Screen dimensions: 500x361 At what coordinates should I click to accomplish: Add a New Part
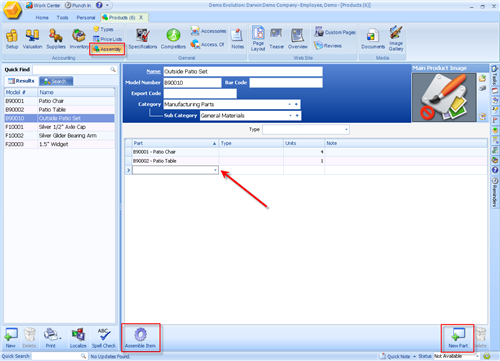click(458, 338)
